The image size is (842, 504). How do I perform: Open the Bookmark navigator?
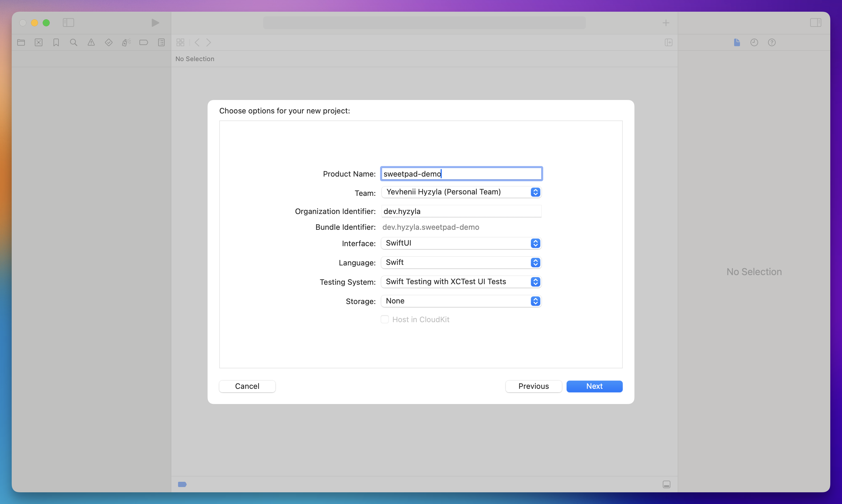[x=56, y=42]
